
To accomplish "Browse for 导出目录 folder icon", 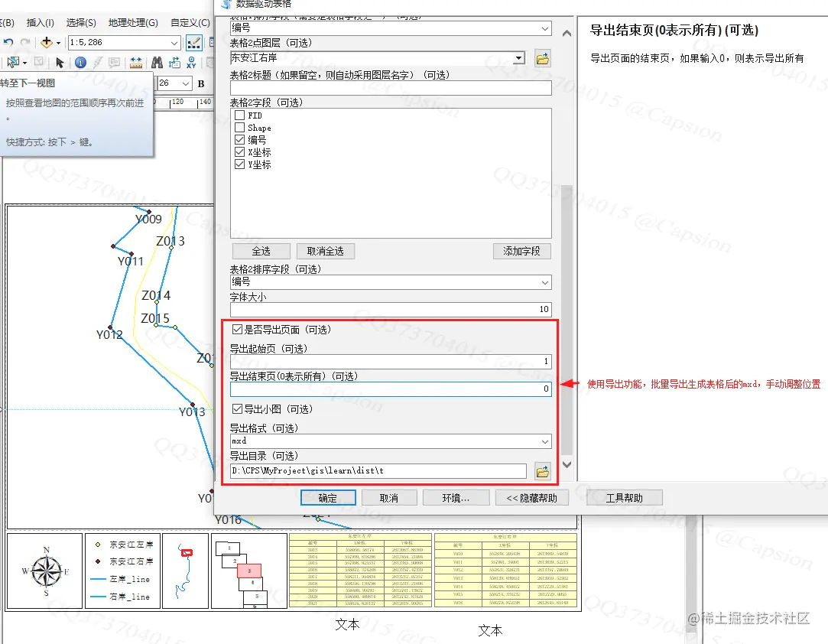I will tap(542, 471).
